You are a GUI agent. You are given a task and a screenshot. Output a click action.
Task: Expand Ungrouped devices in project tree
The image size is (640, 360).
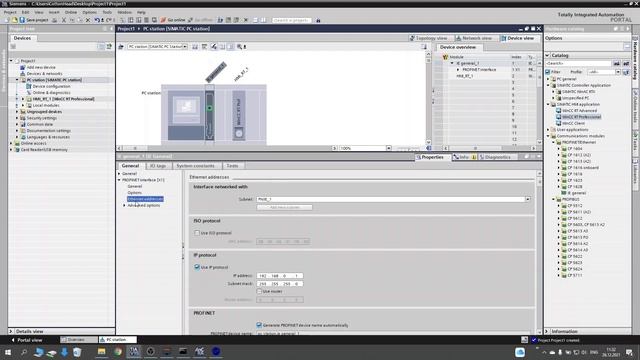coord(17,111)
